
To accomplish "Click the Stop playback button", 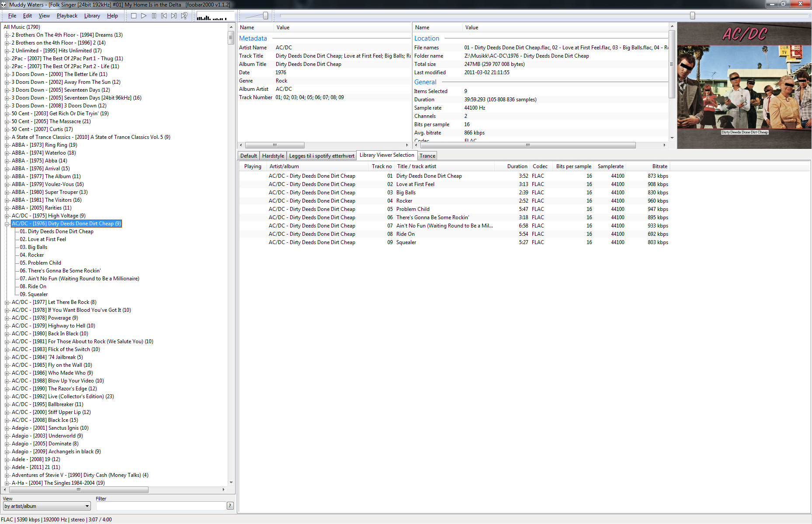I will pos(134,16).
